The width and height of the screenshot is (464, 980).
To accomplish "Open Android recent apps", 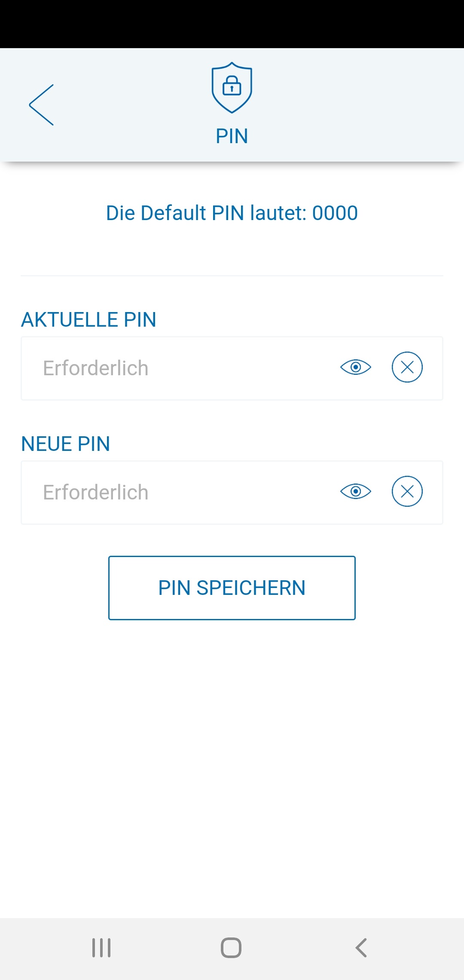I will click(x=101, y=948).
